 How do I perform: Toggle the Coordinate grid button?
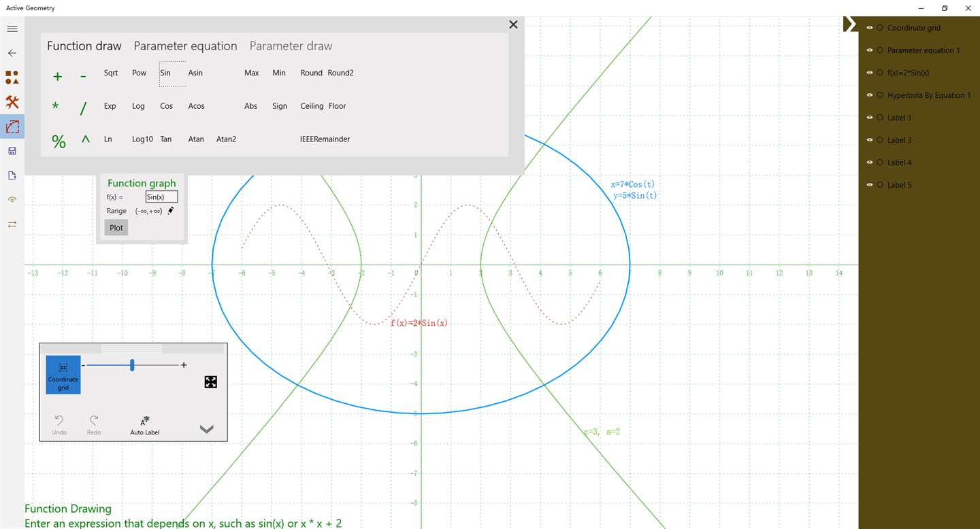point(63,375)
